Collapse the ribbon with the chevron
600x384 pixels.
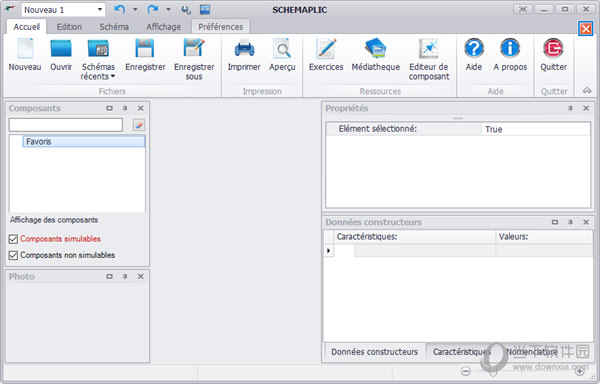point(587,91)
